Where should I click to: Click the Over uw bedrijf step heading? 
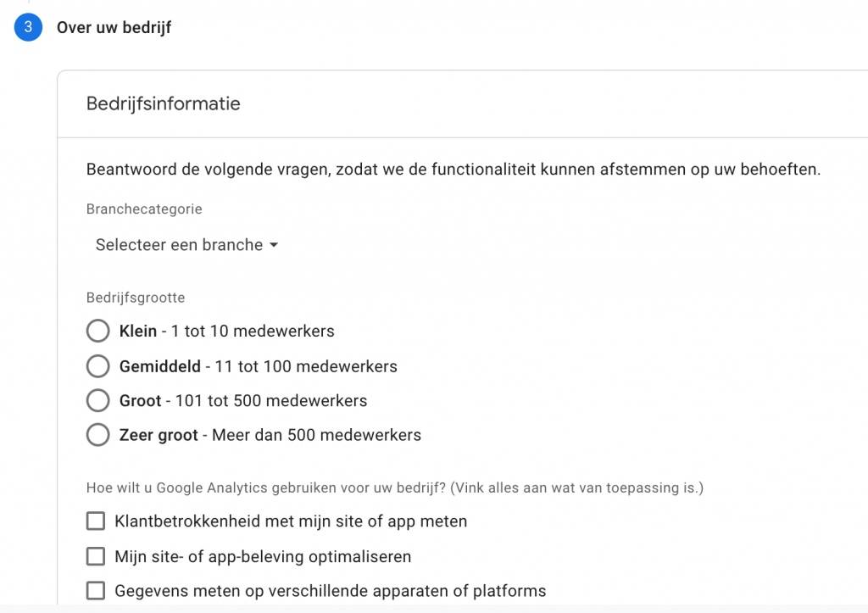pos(114,27)
